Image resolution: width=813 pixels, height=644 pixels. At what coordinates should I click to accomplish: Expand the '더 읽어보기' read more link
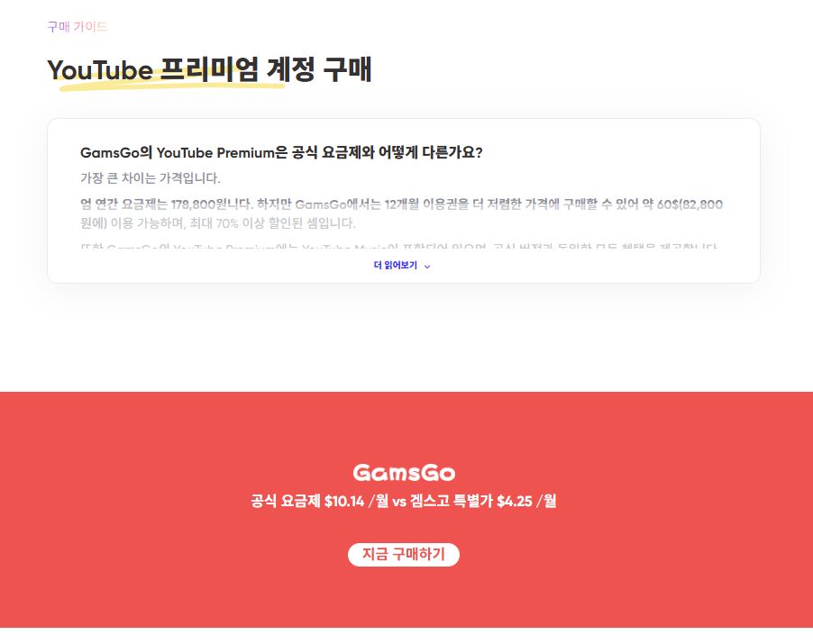coord(402,266)
